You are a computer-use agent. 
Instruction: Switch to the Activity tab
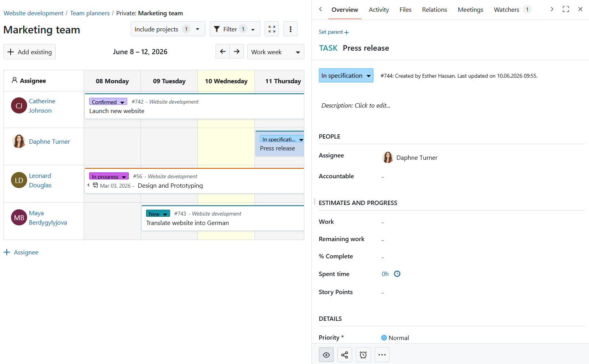[379, 9]
